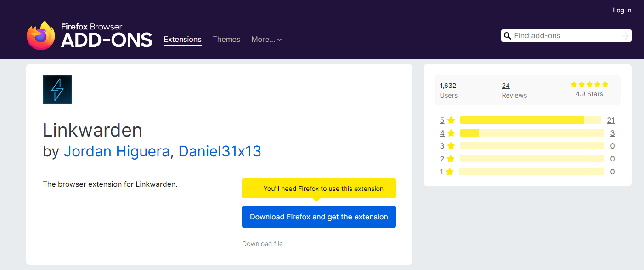644x270 pixels.
Task: Click the number 1 rating link
Action: click(x=442, y=172)
